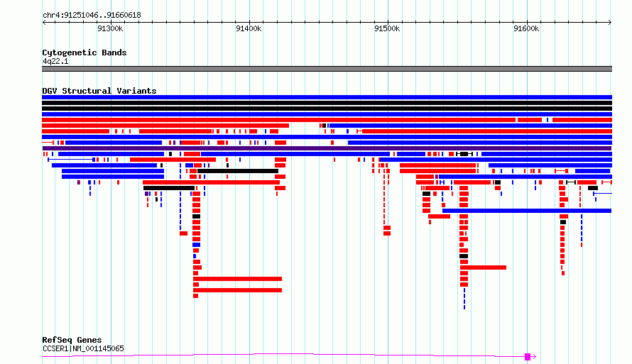Open the DGV Structural Variants track title
Image resolution: width=632 pixels, height=364 pixels.
click(99, 91)
